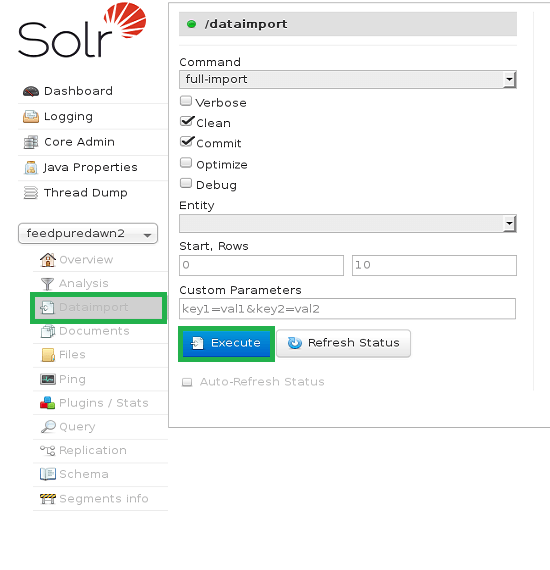Select the Dataimport menu entry
Screen dimensions: 550x570
(99, 308)
